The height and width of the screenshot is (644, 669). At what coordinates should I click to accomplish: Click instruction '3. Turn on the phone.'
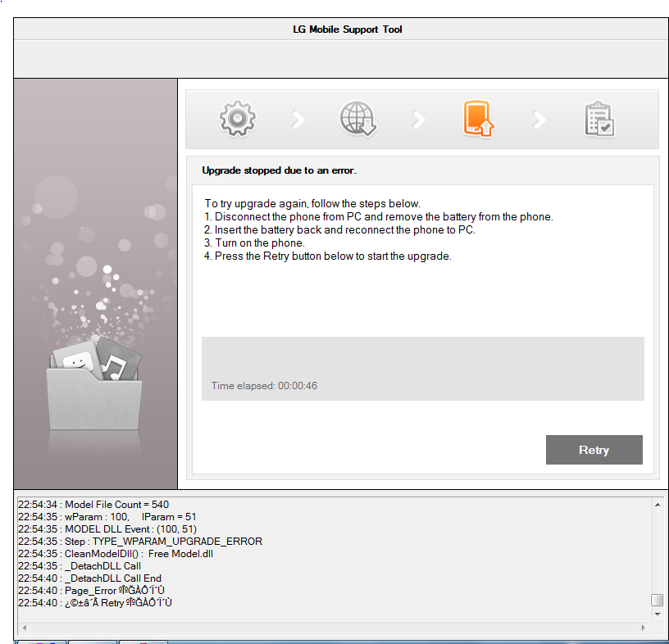(254, 243)
